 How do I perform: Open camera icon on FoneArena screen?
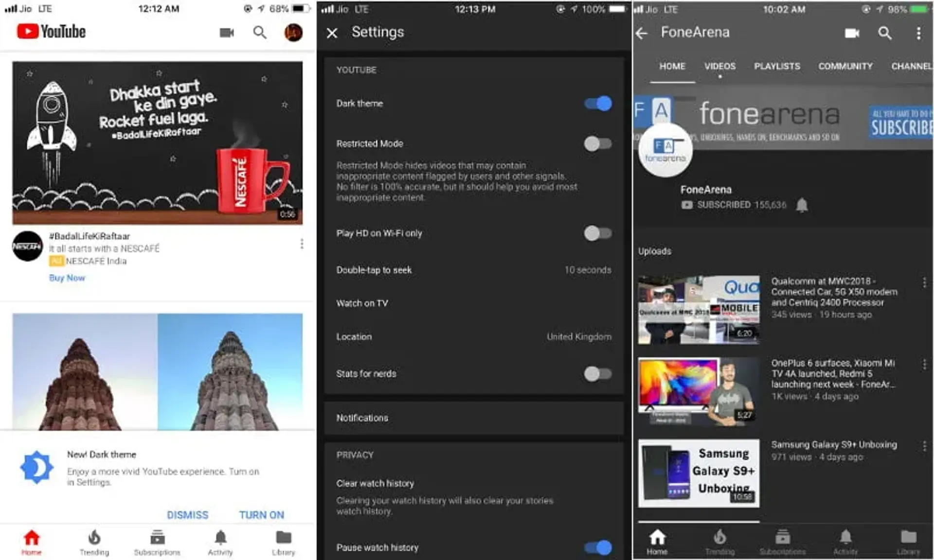[852, 33]
